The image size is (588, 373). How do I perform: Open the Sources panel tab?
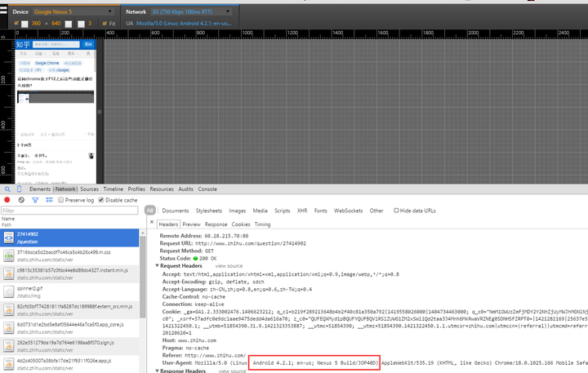click(89, 189)
